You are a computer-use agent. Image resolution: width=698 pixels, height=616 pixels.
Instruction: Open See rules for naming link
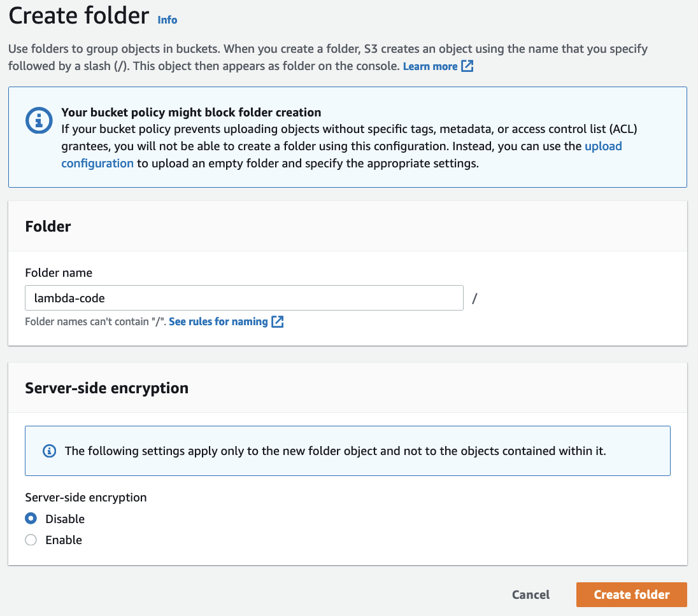click(218, 321)
